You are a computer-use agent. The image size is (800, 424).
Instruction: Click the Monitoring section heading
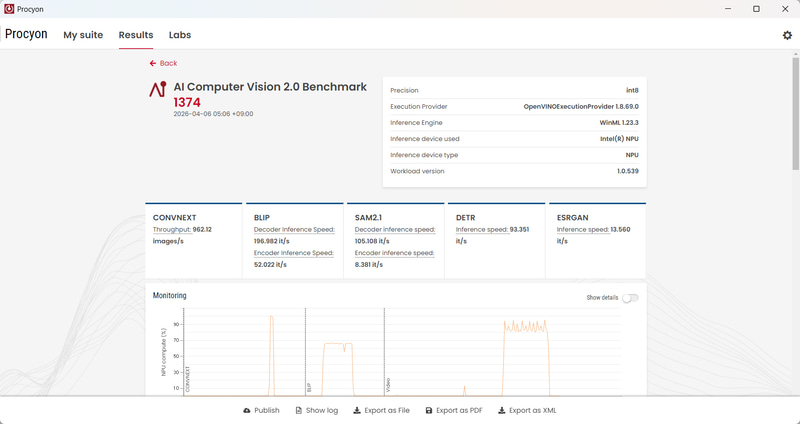(169, 295)
